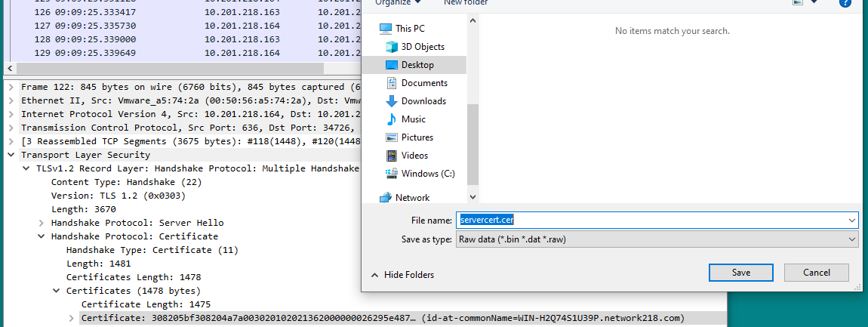Open the Music folder

click(414, 119)
